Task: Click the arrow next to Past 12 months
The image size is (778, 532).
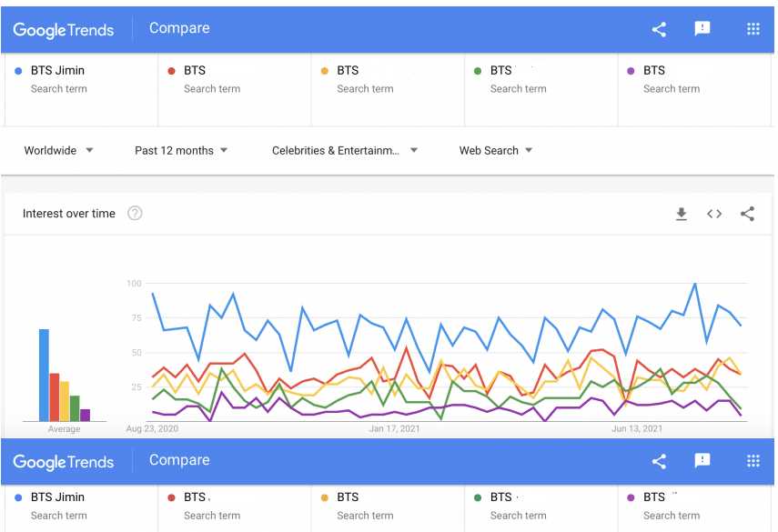Action: point(224,150)
